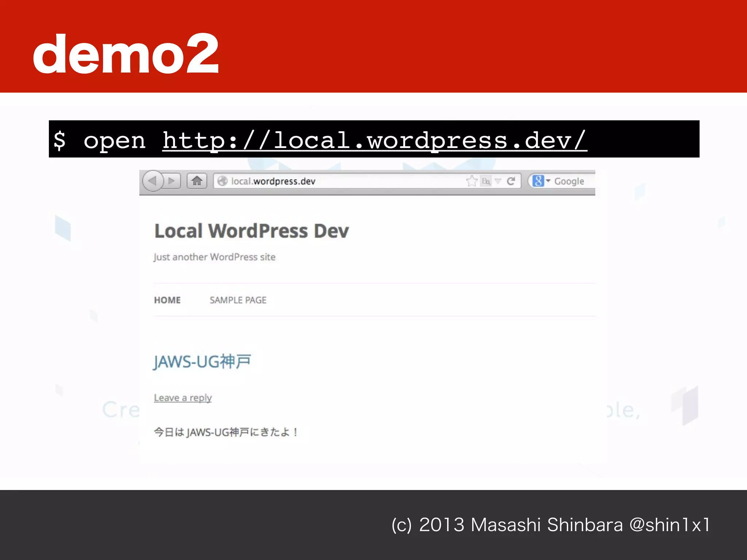Click the post text 今日はJAWS-UG神戸にきたよ！

tap(226, 432)
